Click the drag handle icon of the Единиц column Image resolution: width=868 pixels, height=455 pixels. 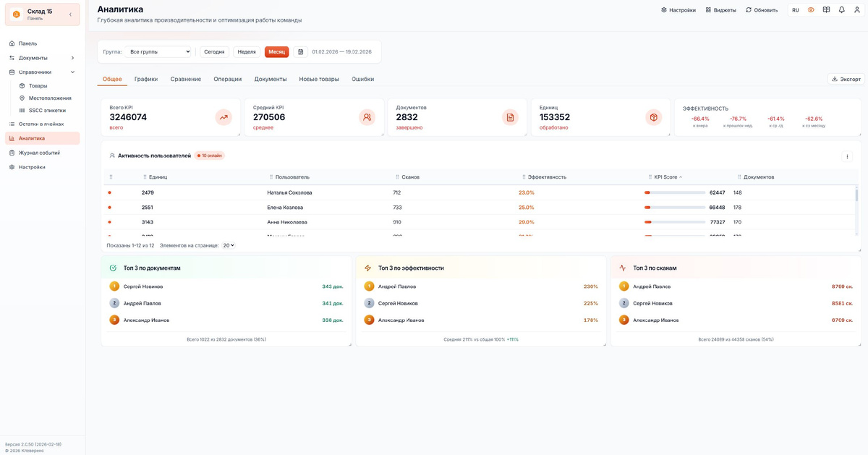(x=145, y=177)
